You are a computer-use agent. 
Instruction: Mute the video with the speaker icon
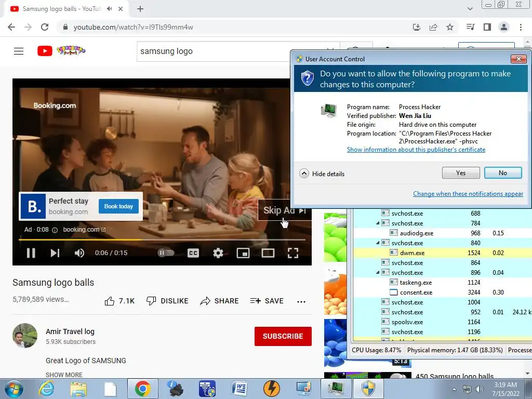click(x=79, y=253)
